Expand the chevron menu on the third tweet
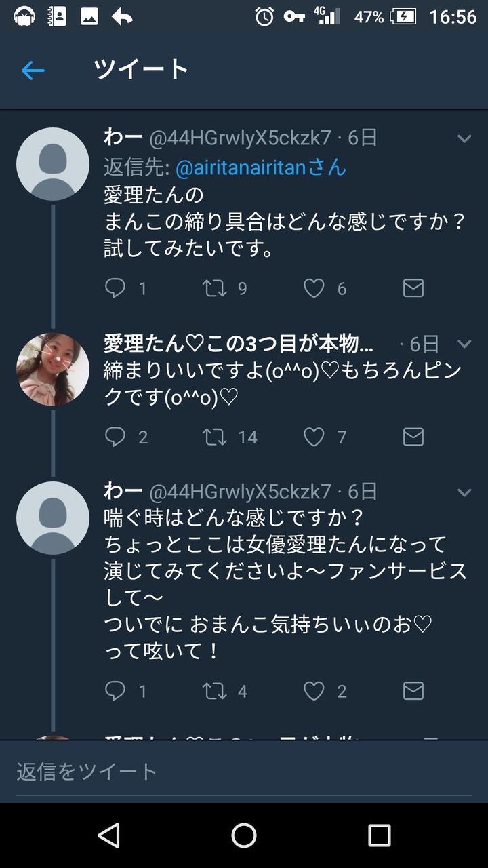 (x=464, y=492)
